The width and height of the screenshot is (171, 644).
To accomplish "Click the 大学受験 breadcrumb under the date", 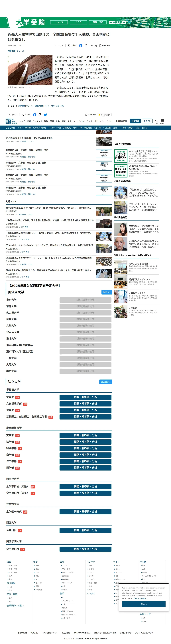I will [x=12, y=51].
